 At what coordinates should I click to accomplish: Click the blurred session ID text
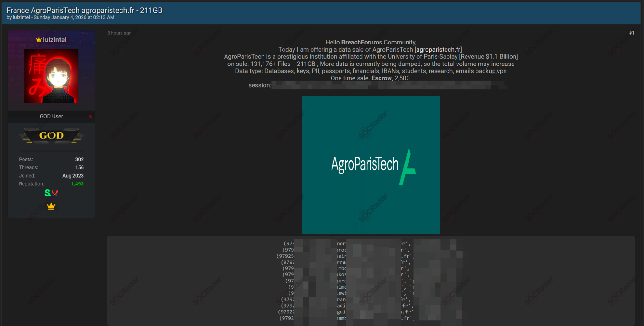click(389, 85)
